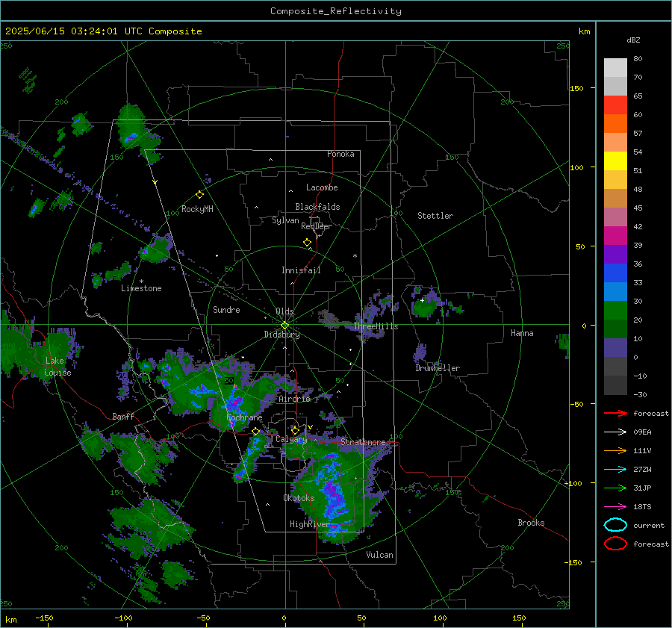672x628 pixels.
Task: Click the Limestone location label
Action: pyautogui.click(x=141, y=288)
